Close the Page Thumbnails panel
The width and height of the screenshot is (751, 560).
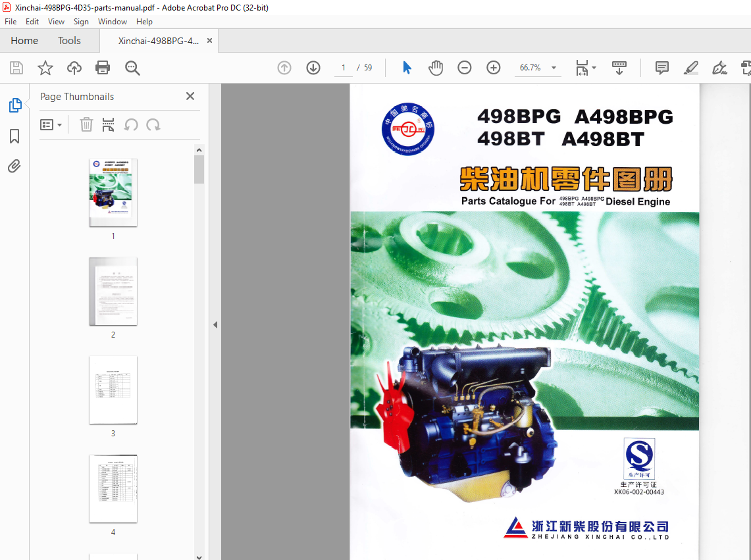(190, 96)
